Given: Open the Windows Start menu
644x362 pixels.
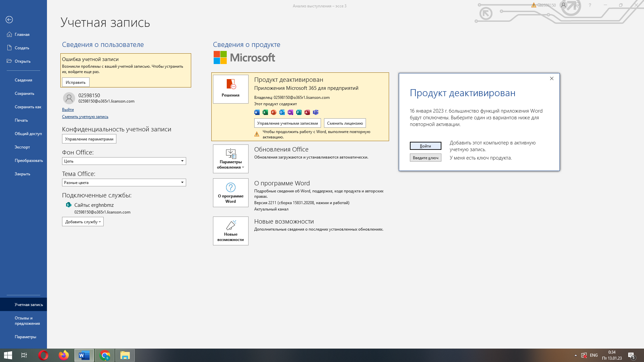Looking at the screenshot, I should (x=8, y=355).
